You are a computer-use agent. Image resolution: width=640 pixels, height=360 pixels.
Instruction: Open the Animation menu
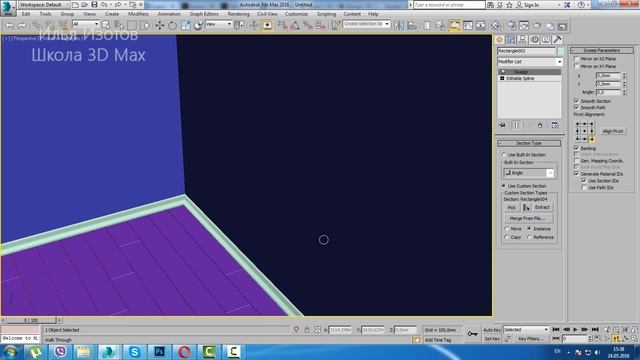[x=169, y=14]
